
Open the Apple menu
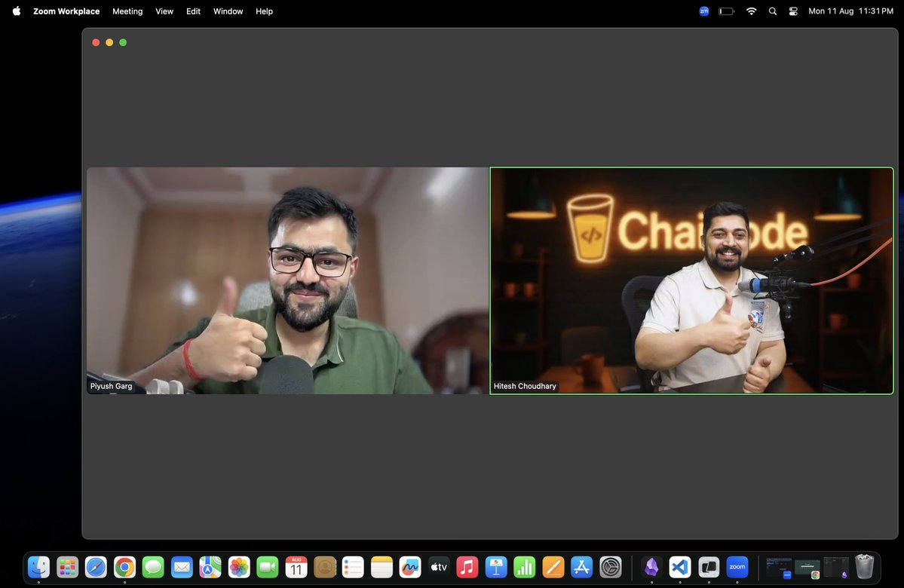tap(17, 11)
